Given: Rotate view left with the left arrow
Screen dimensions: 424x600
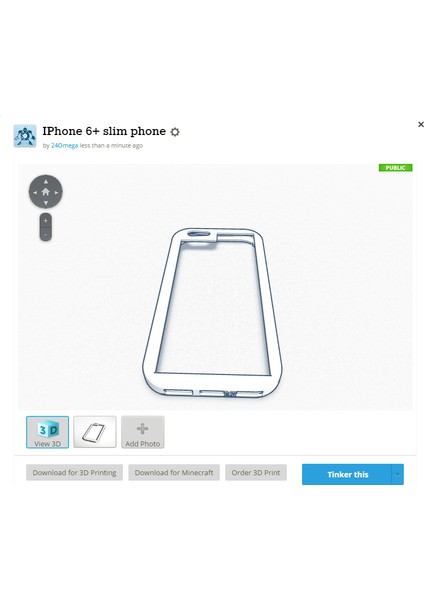Looking at the screenshot, I should 35,192.
